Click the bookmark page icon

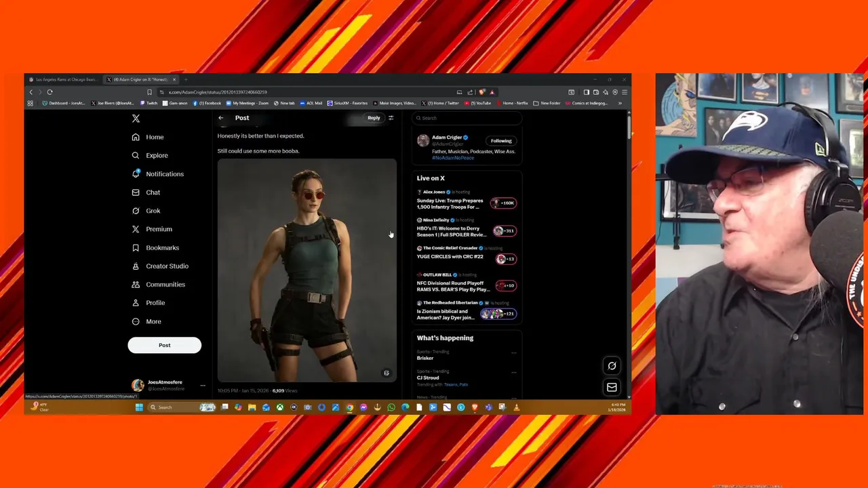click(x=149, y=92)
